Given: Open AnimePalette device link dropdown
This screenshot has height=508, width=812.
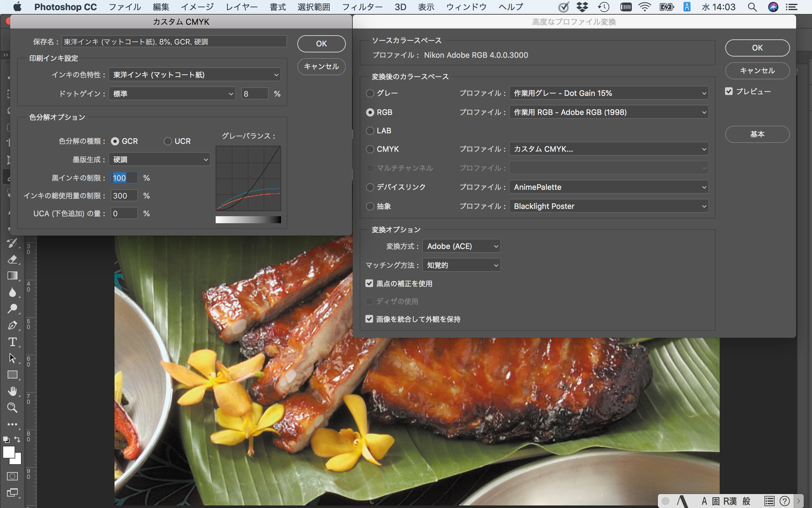Looking at the screenshot, I should coord(609,187).
